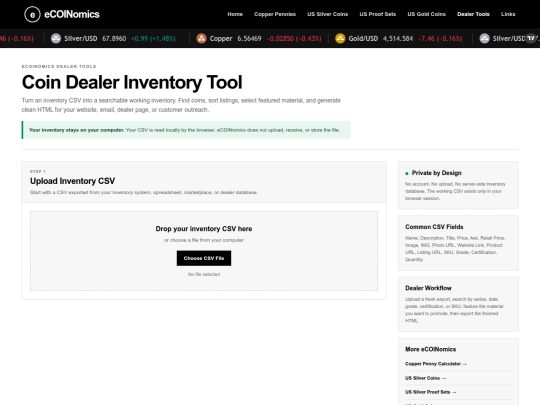Click the Dealer Workflow card title

coord(428,288)
